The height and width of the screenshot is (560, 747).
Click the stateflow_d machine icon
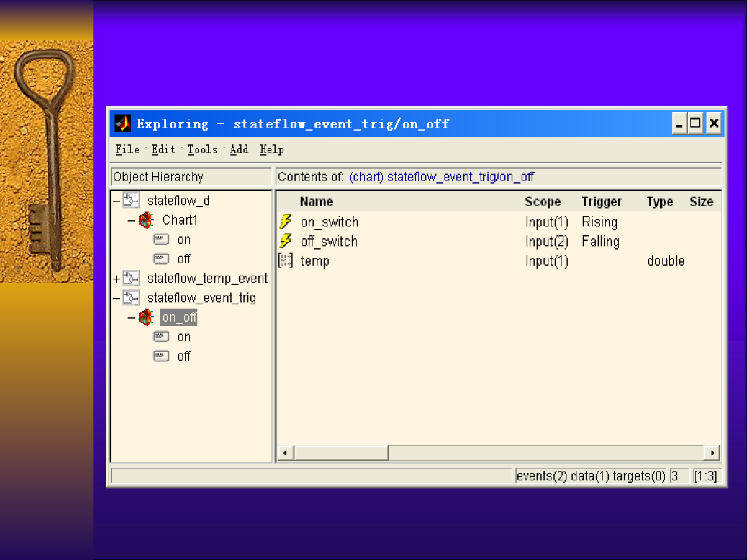point(131,200)
